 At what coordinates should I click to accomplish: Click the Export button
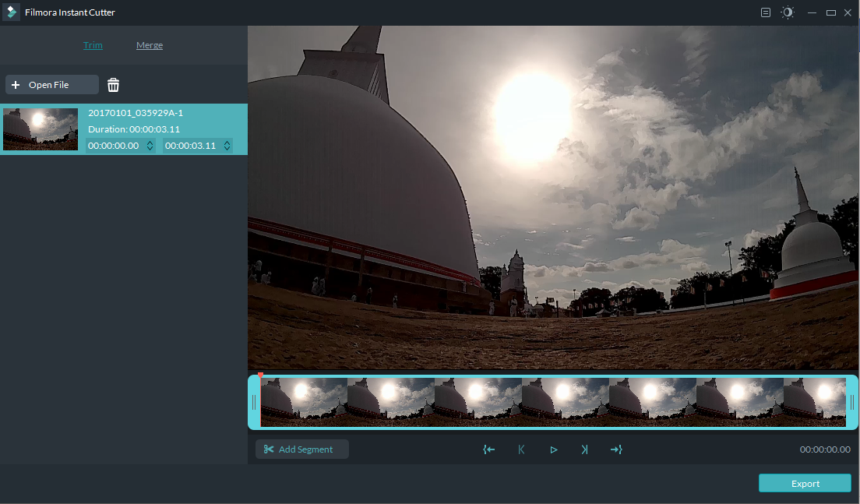coord(805,483)
